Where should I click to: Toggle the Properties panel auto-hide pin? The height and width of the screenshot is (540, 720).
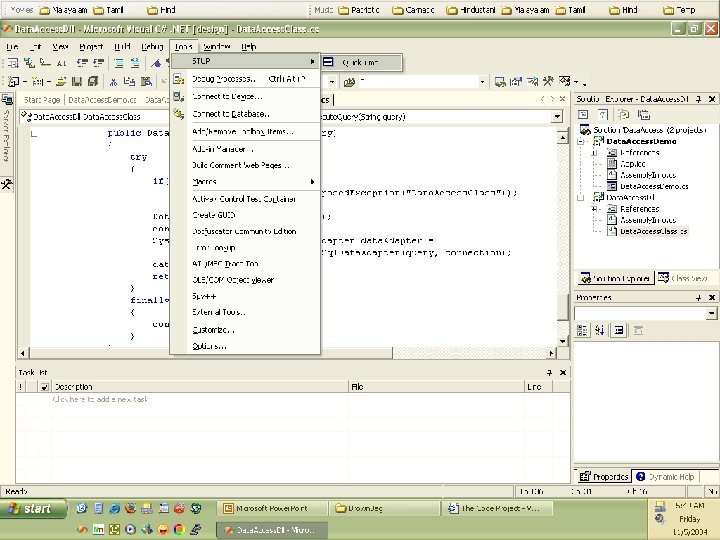697,298
